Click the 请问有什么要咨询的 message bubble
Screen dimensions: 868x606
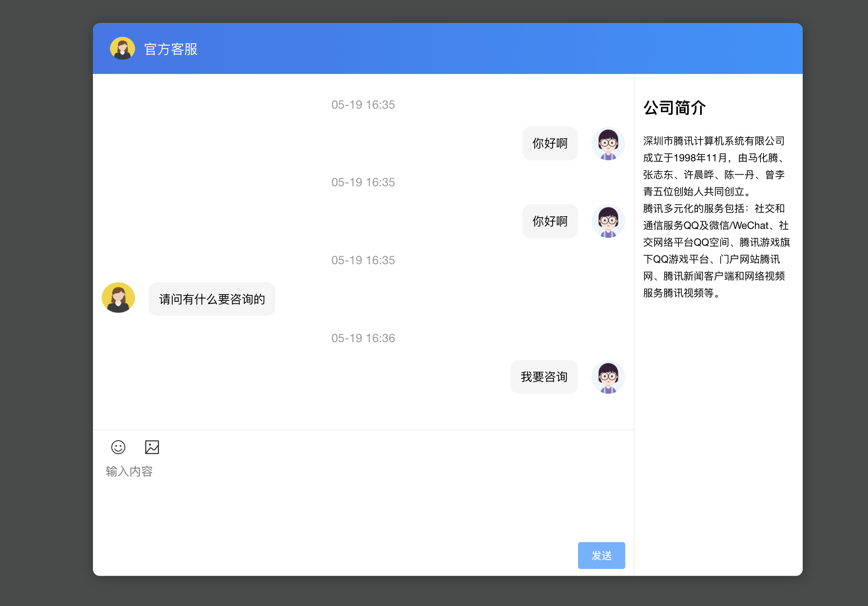click(212, 299)
